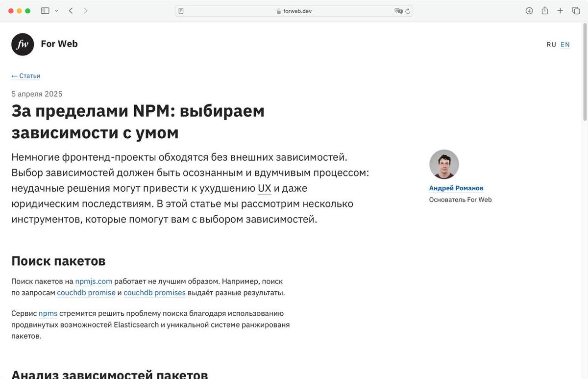Click the Поиск пакетов heading

58,261
